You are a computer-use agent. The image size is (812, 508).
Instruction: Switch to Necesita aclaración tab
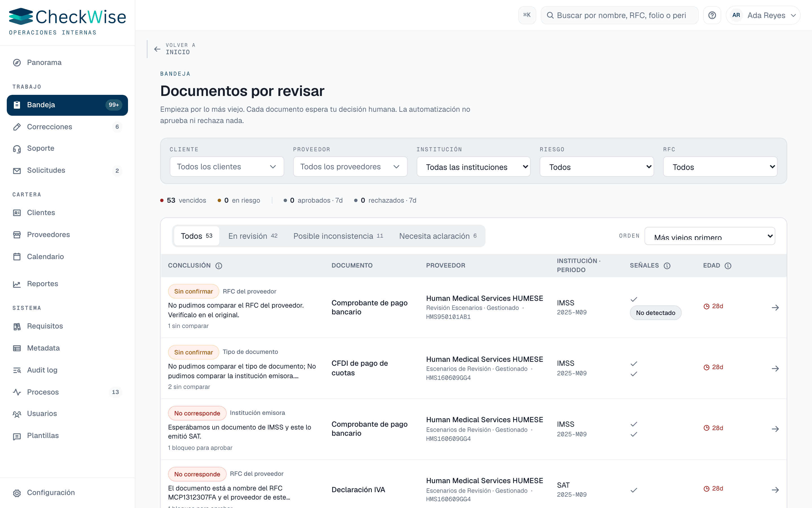[438, 236]
